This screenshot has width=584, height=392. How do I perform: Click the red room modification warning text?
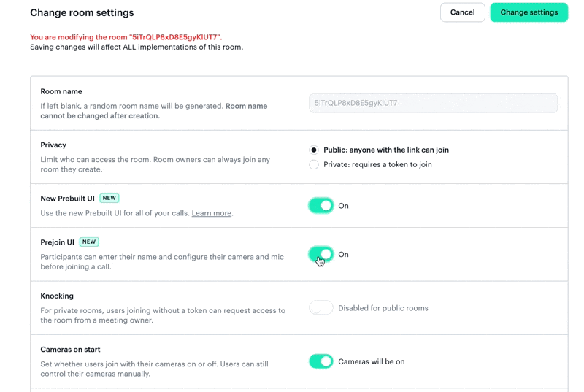click(126, 37)
